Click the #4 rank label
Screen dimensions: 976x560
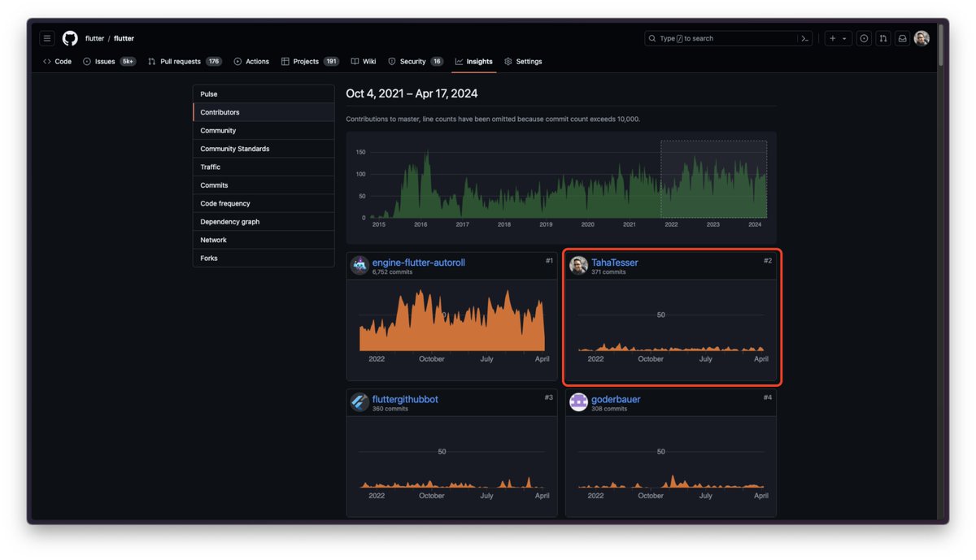point(768,397)
